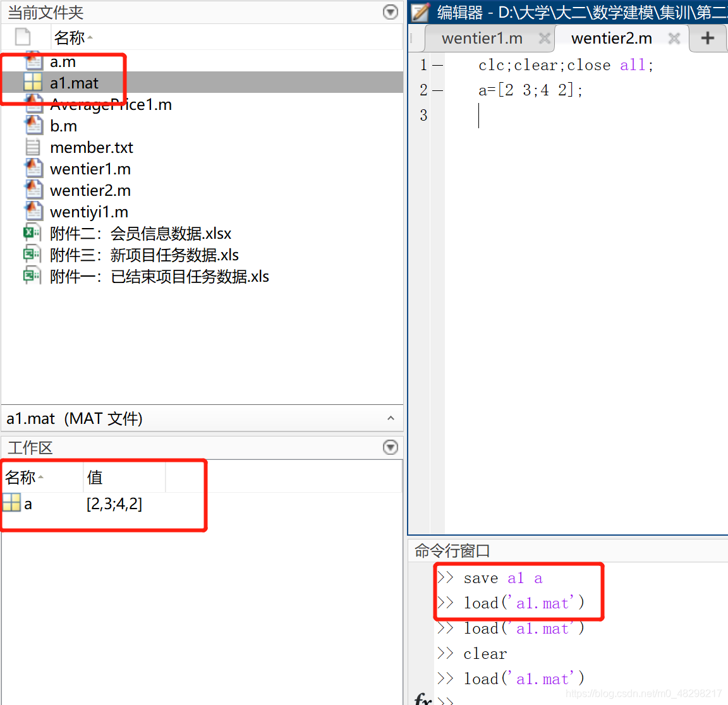Screen dimensions: 728x705
Task: Select a.m in the file list
Action: (x=63, y=62)
